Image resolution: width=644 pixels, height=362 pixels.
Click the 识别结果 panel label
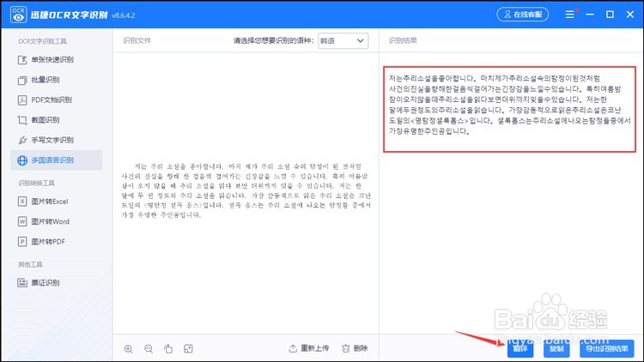(403, 40)
